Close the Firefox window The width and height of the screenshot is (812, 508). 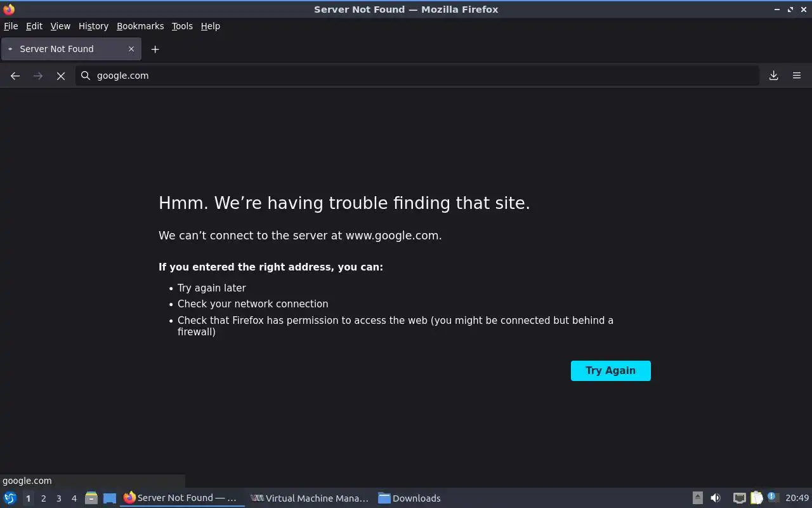[804, 10]
